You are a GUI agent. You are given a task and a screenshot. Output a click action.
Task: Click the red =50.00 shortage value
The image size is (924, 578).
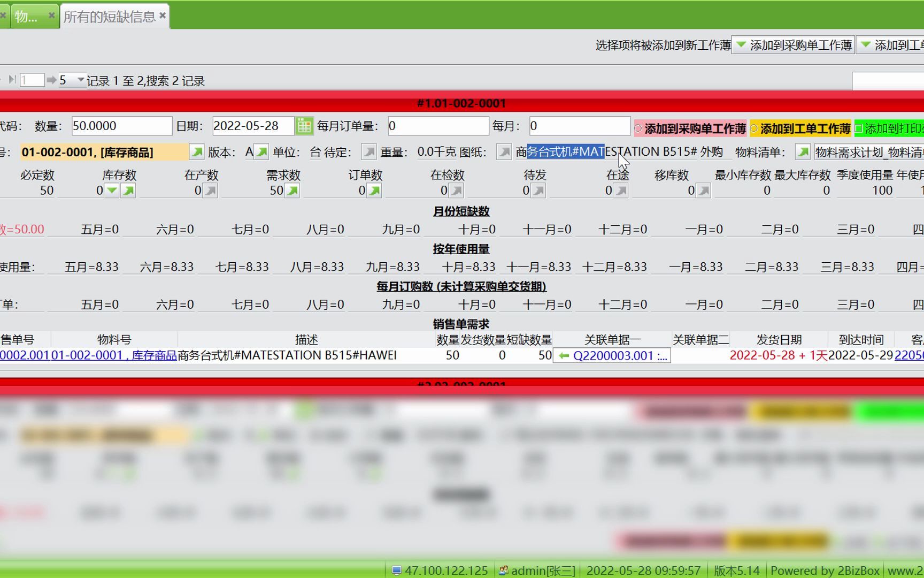[22, 229]
